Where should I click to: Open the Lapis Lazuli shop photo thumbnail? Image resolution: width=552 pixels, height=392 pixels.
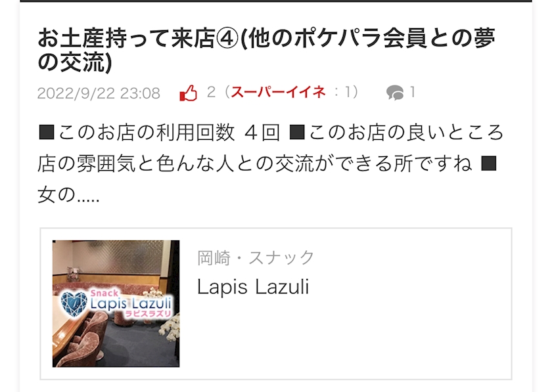[x=116, y=303]
